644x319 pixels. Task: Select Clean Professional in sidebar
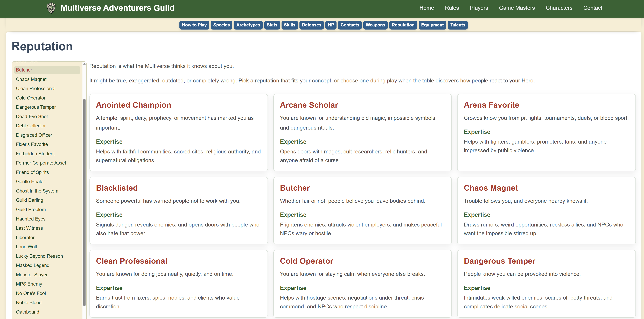coord(47,89)
